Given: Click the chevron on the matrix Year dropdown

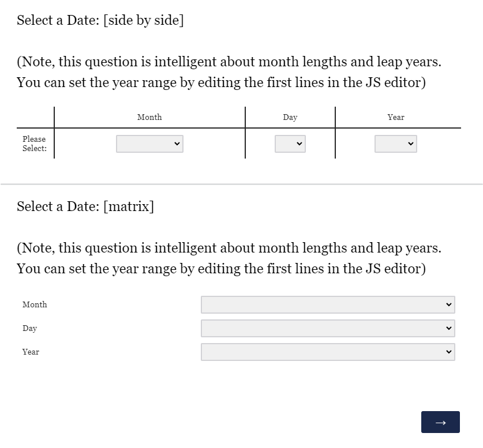Looking at the screenshot, I should click(x=450, y=352).
